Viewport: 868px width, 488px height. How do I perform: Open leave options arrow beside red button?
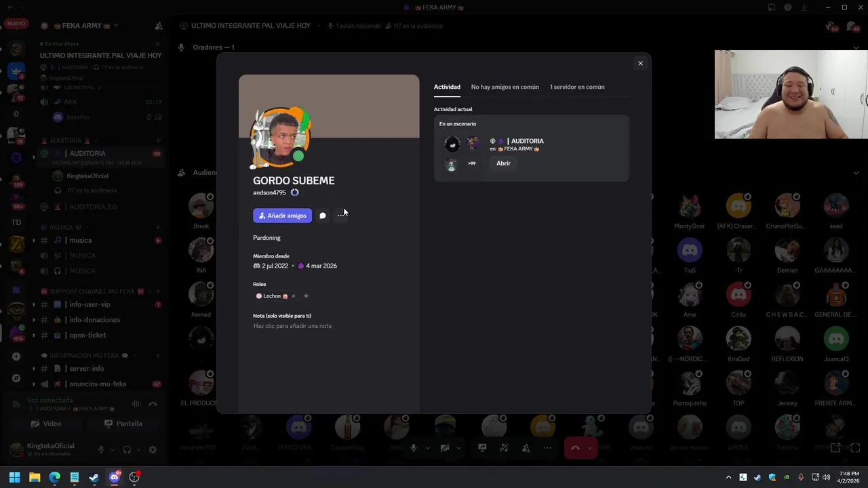590,448
